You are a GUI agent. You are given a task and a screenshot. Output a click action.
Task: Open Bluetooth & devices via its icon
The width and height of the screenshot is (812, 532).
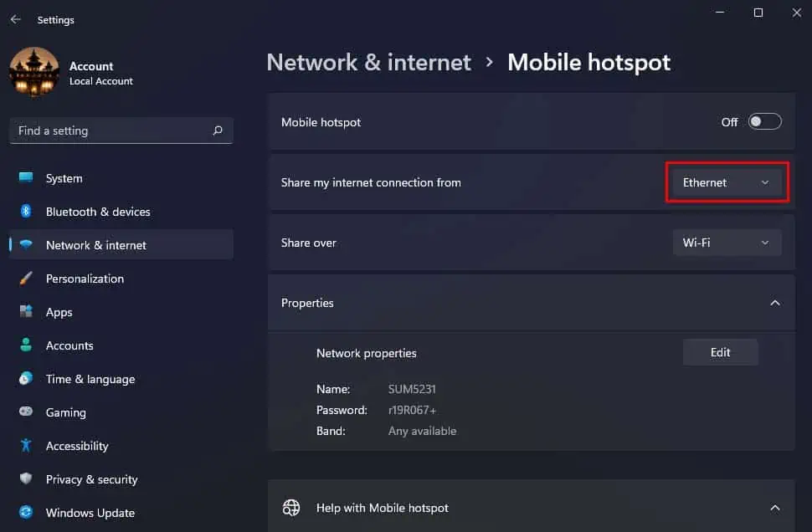coord(26,212)
